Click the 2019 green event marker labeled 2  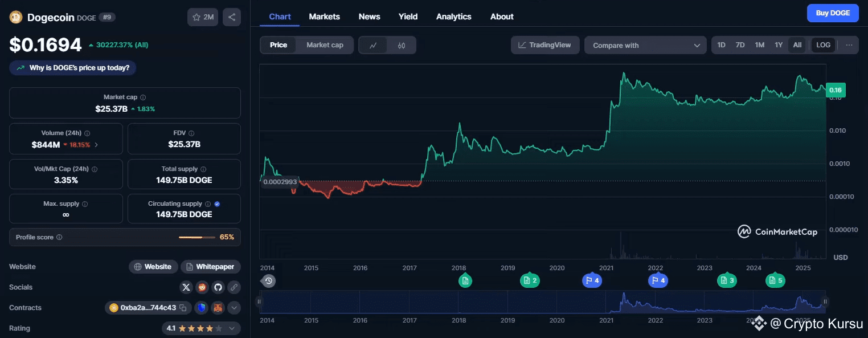tap(530, 280)
